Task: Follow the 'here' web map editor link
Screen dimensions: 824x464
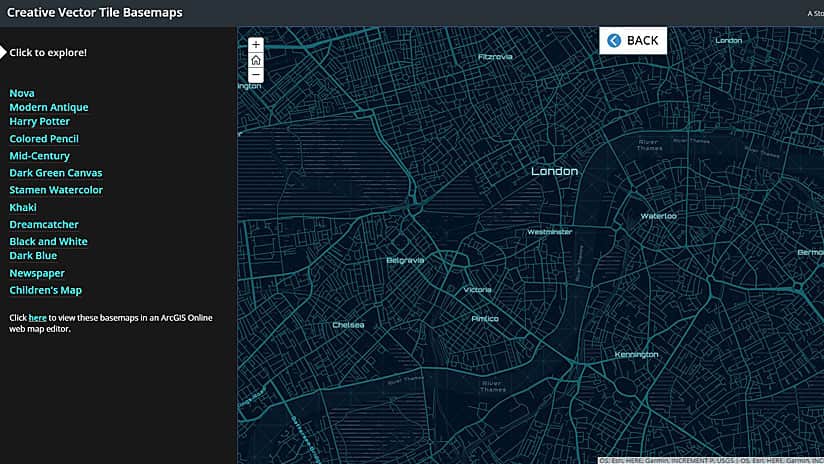Action: [x=38, y=318]
